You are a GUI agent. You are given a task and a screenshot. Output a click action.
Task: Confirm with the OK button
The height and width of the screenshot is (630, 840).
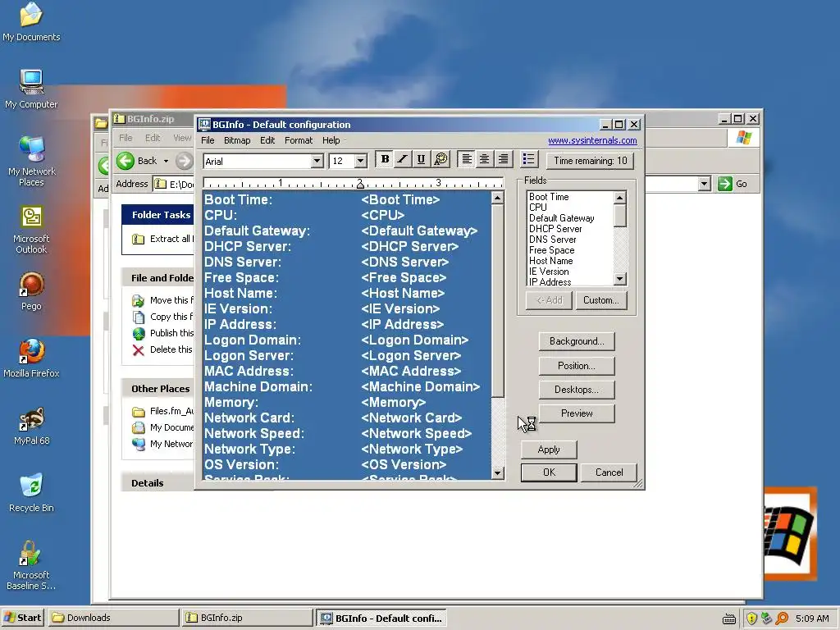point(549,472)
